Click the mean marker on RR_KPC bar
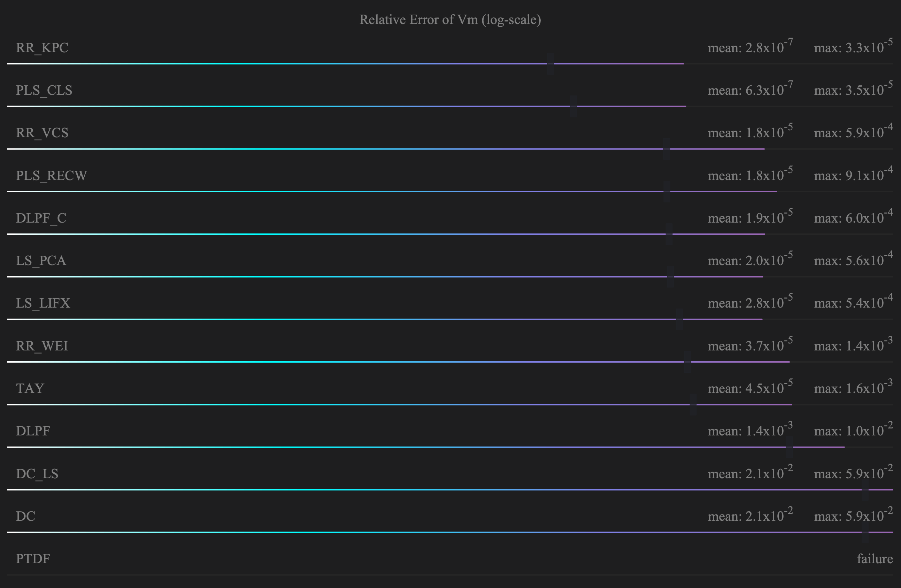Viewport: 901px width, 588px height. [x=550, y=63]
